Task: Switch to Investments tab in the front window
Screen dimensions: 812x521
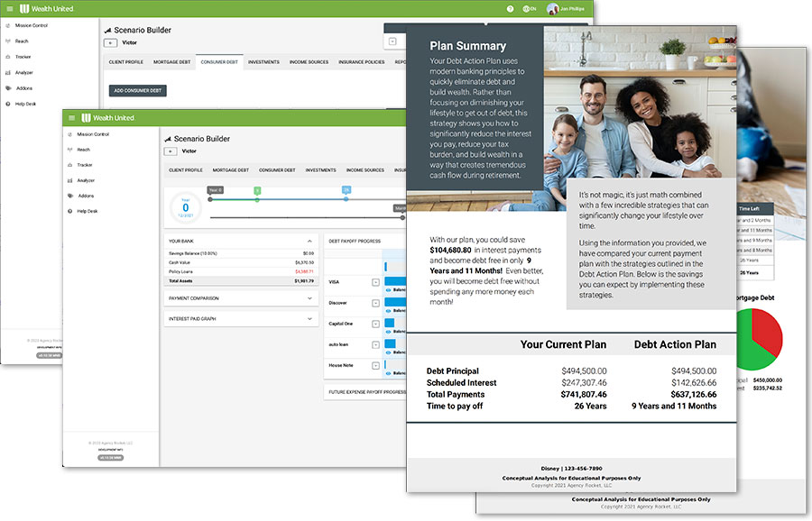Action: point(320,170)
